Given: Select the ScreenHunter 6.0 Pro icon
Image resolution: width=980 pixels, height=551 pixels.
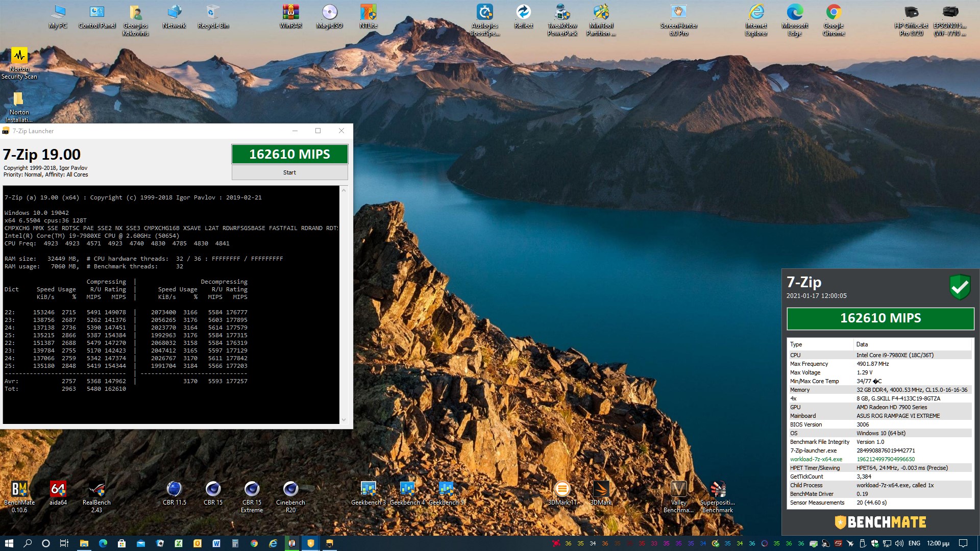Looking at the screenshot, I should coord(678,20).
